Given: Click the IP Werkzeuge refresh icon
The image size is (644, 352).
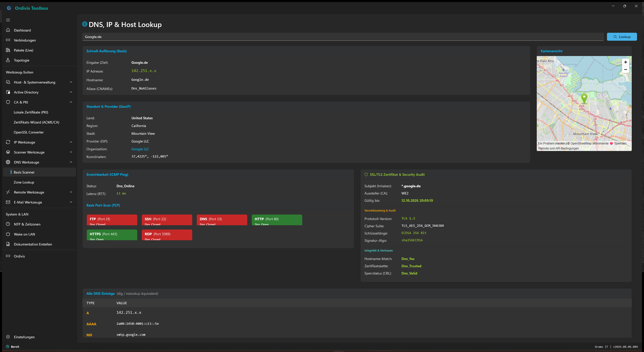Looking at the screenshot, I should coord(8,142).
